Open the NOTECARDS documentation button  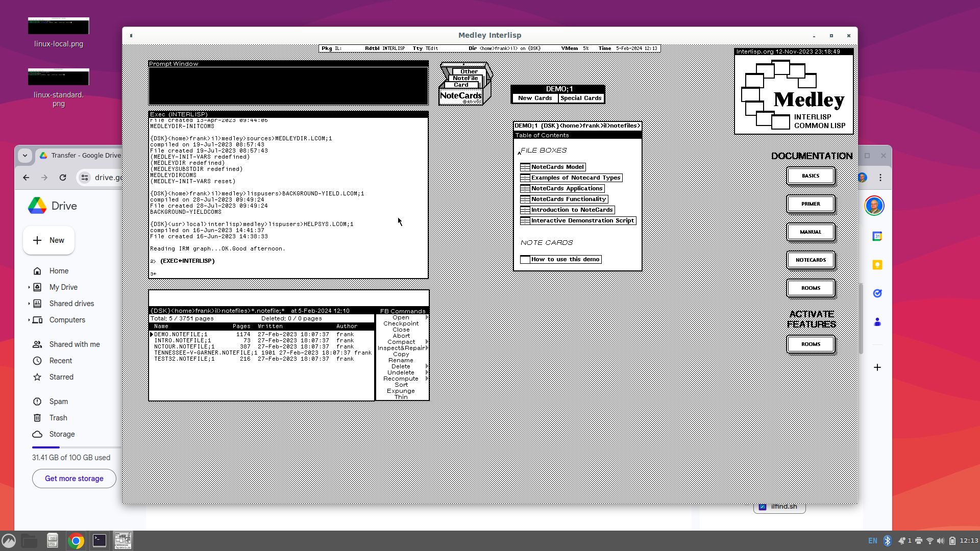point(811,260)
